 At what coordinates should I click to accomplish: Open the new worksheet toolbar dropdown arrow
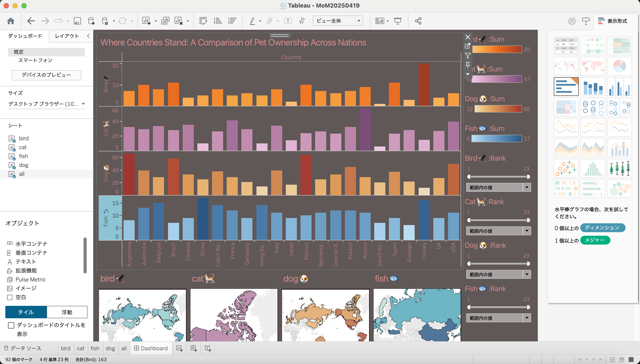[x=156, y=21]
